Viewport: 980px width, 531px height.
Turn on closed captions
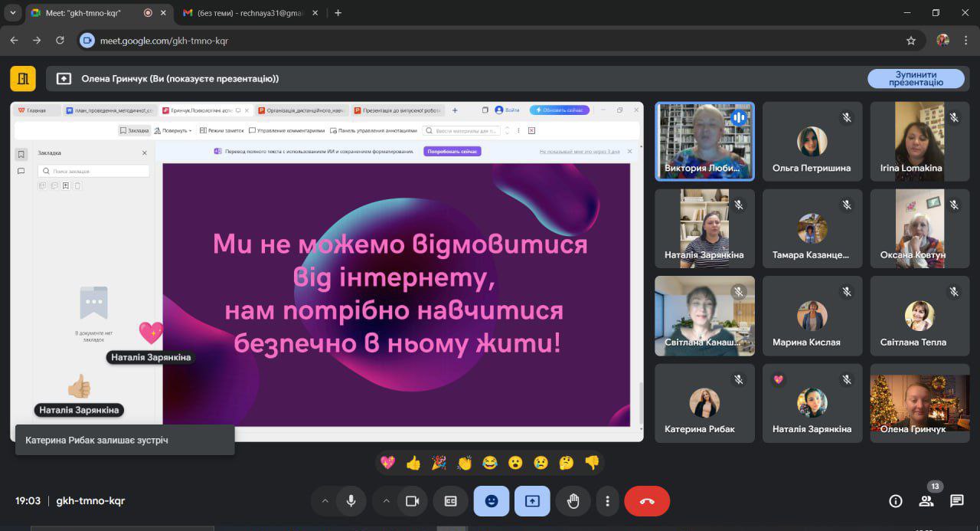click(450, 501)
